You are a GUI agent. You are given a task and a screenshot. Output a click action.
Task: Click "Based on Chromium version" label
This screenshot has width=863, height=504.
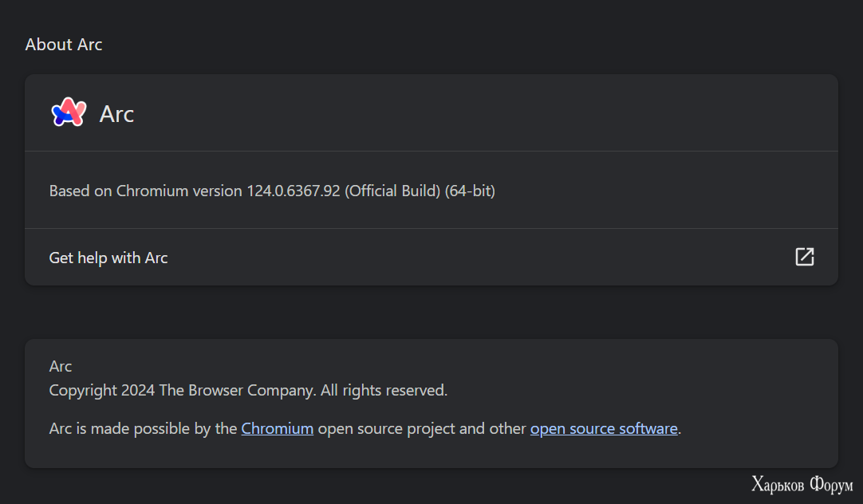146,191
